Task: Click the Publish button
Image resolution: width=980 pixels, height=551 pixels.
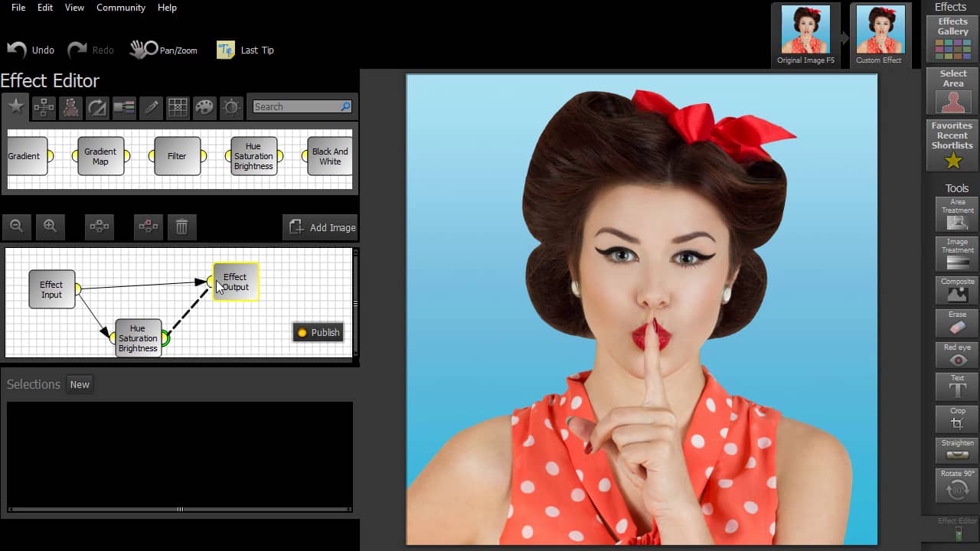Action: point(318,332)
